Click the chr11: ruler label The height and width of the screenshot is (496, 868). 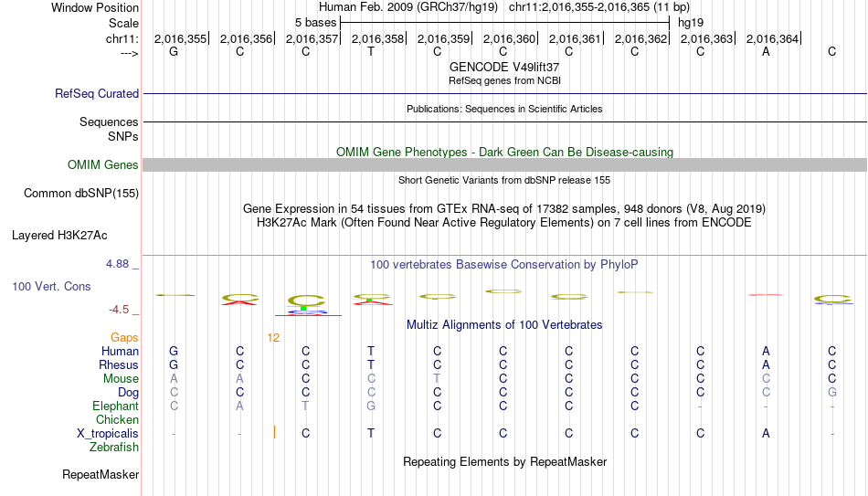tap(122, 38)
